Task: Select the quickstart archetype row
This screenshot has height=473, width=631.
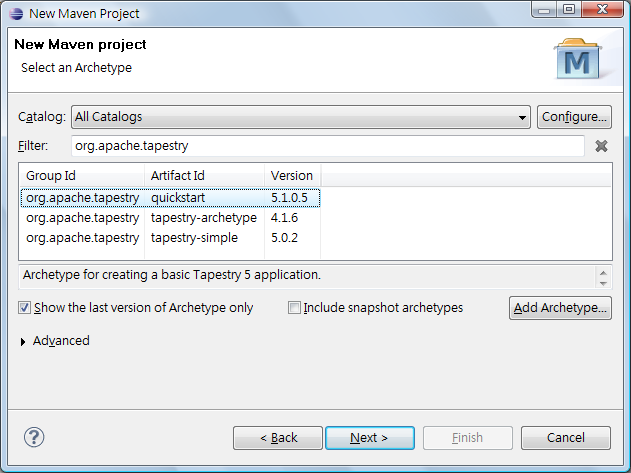Action: tap(170, 198)
